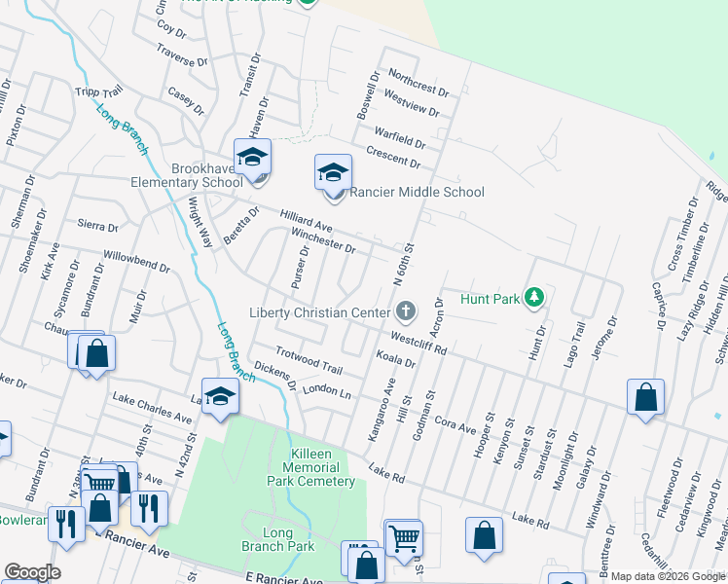The image size is (728, 584).
Task: Click the restaurant marker near Bowlerama
Action: (x=67, y=526)
